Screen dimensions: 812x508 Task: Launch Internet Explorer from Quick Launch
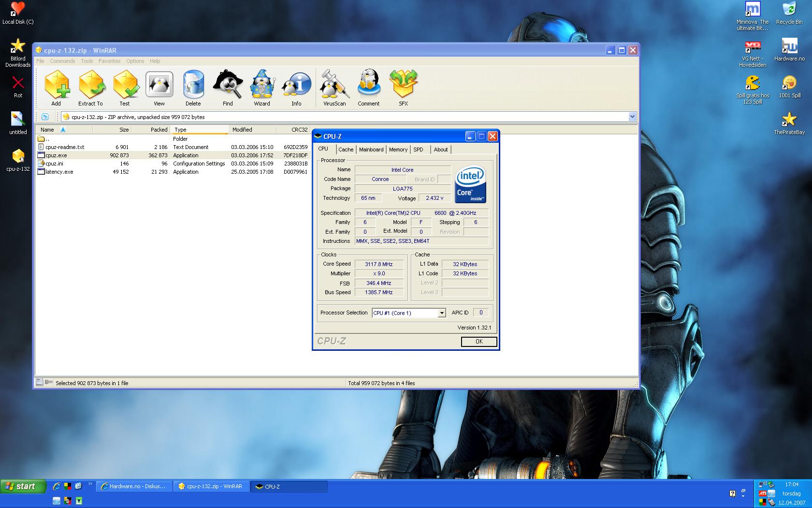point(57,486)
